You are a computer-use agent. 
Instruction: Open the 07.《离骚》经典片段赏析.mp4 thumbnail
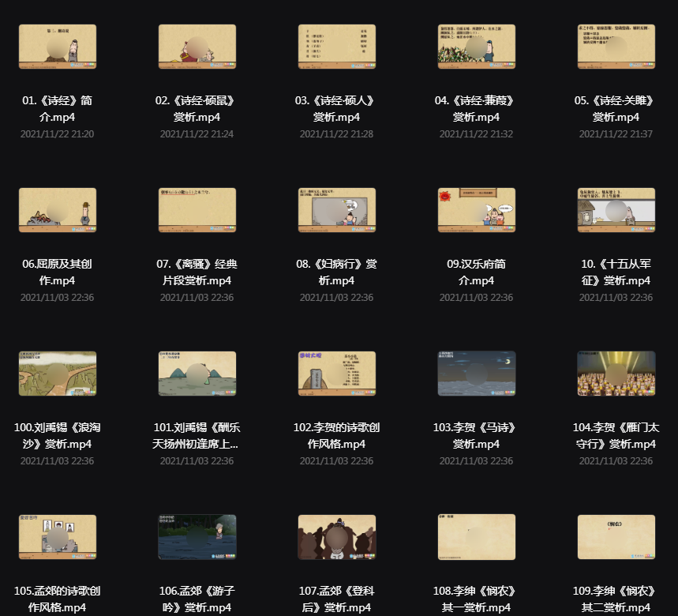(197, 210)
